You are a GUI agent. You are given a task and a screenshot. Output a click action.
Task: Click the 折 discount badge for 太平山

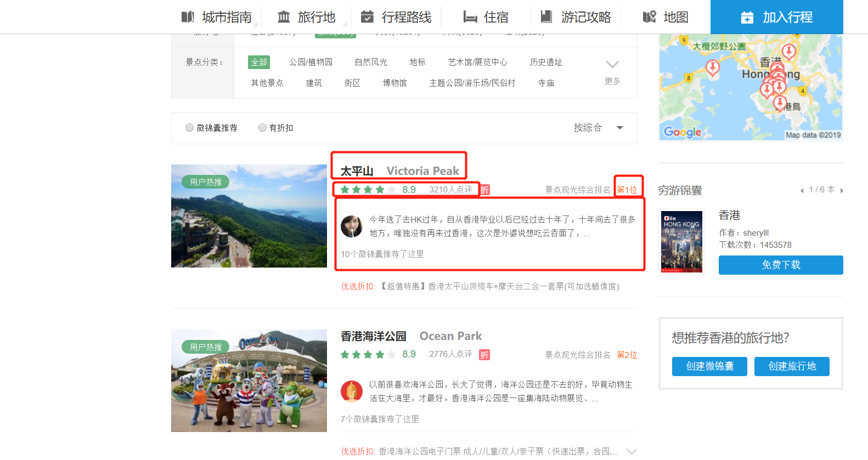pos(484,190)
